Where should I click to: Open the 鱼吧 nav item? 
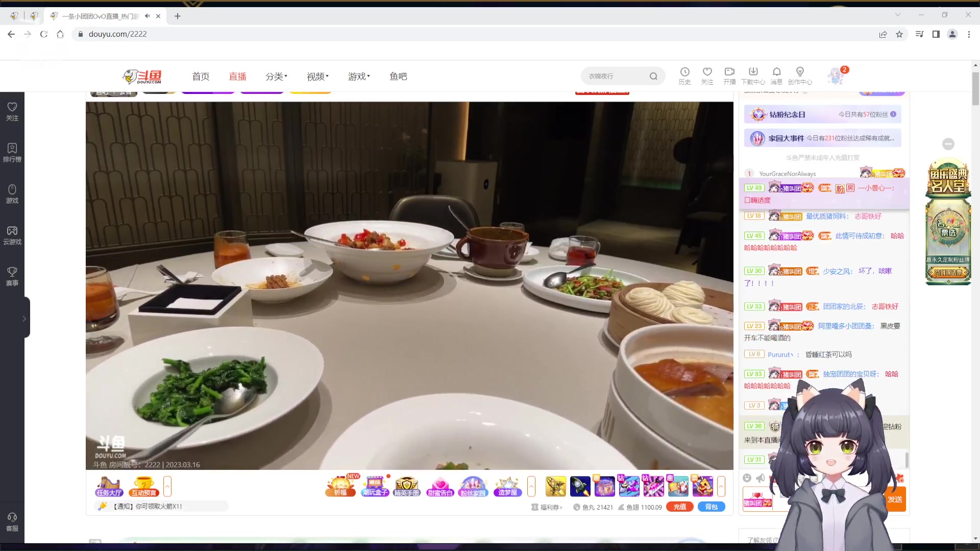click(398, 76)
